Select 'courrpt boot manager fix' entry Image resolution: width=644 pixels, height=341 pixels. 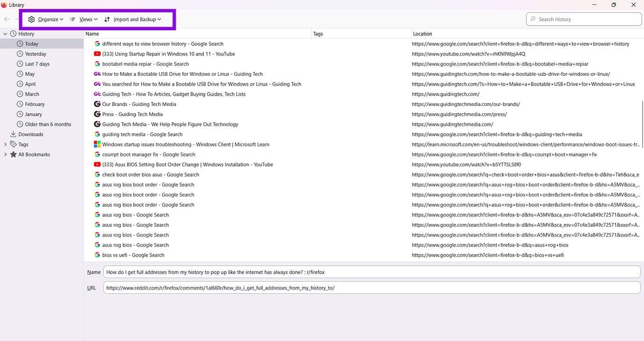point(149,154)
